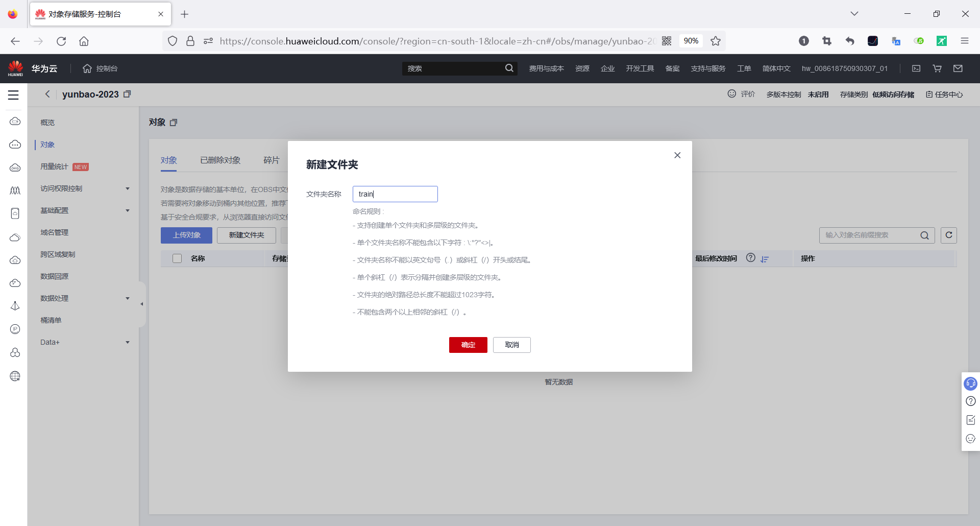The width and height of the screenshot is (980, 526).
Task: Click the Huawei Cloud logo
Action: pos(15,68)
